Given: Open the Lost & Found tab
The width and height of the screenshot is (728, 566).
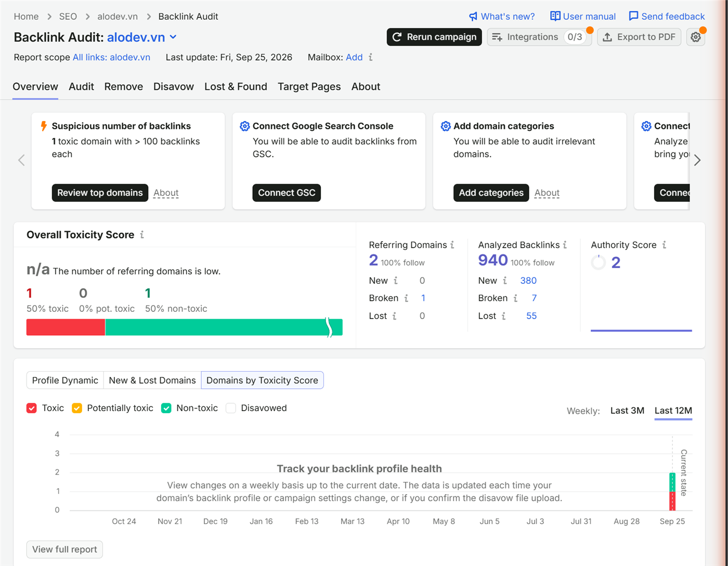Looking at the screenshot, I should (x=236, y=87).
